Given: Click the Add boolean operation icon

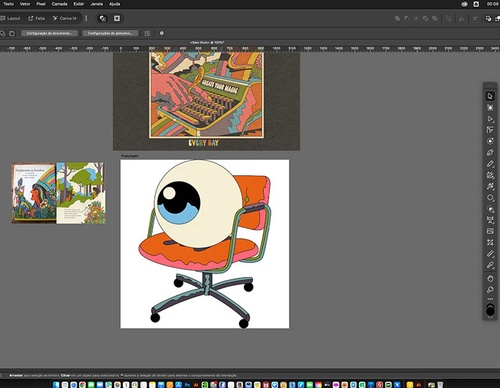Looking at the screenshot, I should 397,19.
